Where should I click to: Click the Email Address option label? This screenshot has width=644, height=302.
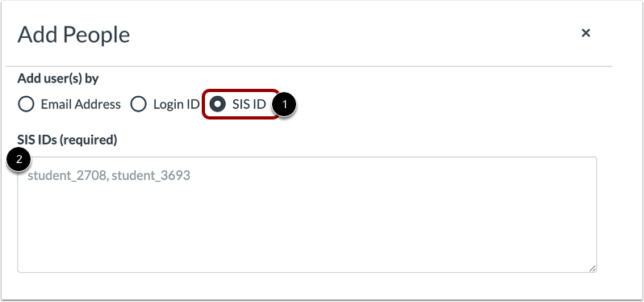coord(81,104)
